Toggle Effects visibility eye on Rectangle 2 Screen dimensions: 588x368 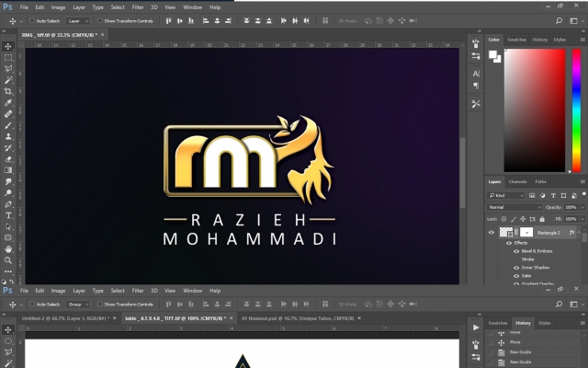(509, 243)
